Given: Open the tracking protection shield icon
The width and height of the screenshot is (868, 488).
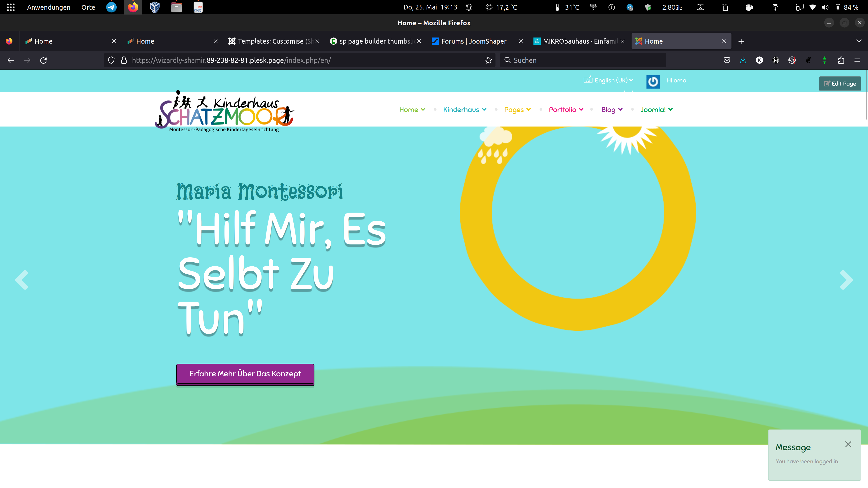Looking at the screenshot, I should point(111,60).
